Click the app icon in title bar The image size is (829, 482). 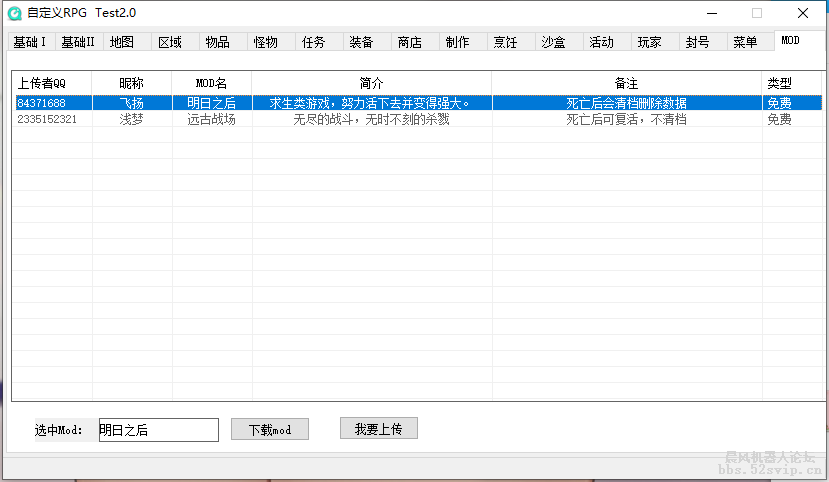pos(15,13)
